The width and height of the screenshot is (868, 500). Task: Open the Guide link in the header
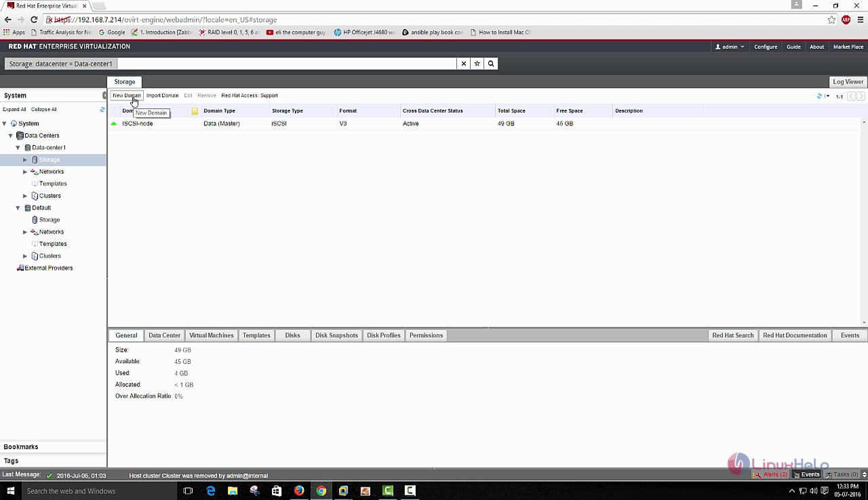tap(793, 47)
